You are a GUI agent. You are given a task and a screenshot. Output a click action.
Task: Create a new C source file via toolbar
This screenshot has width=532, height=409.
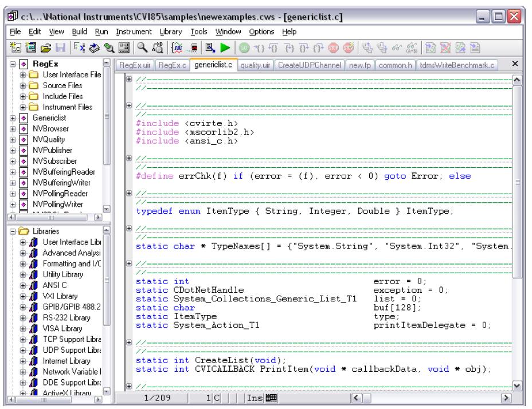pyautogui.click(x=15, y=48)
